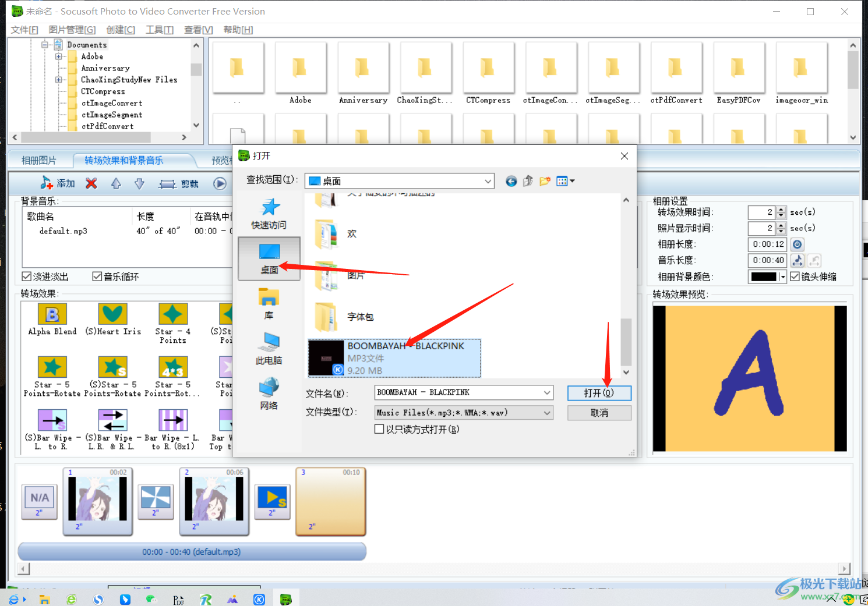Select Bar Wipe - L. to R. (8x1) transition
This screenshot has width=868, height=606.
pos(173,430)
